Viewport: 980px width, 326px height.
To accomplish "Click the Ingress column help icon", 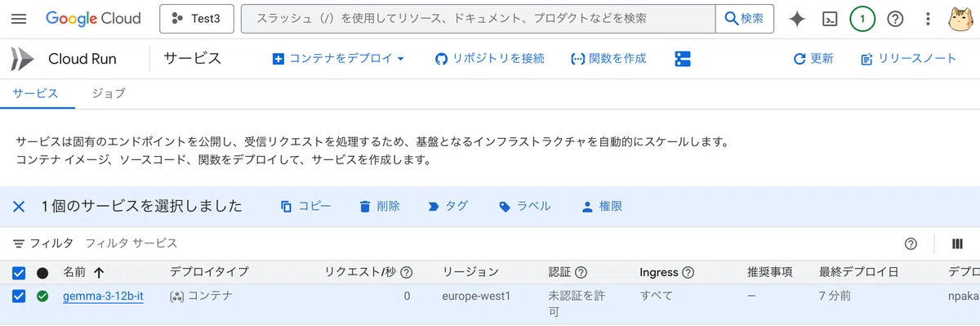I will coord(688,273).
